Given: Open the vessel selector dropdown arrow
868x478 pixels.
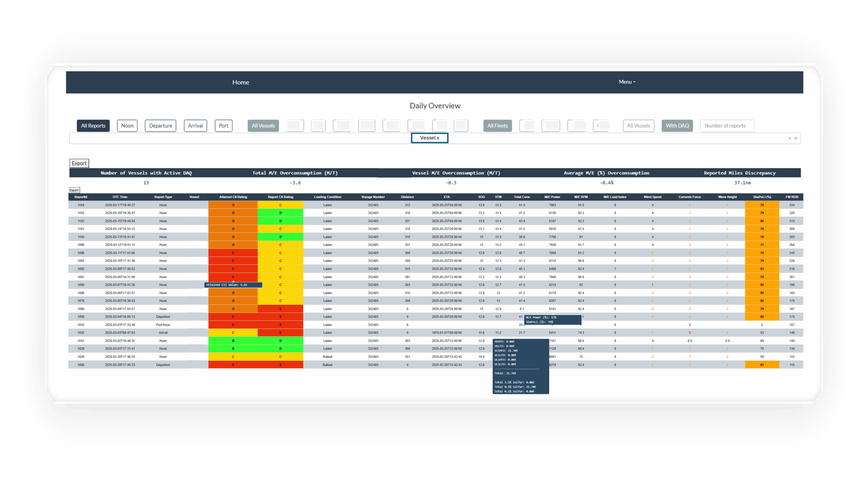Looking at the screenshot, I should click(x=796, y=138).
